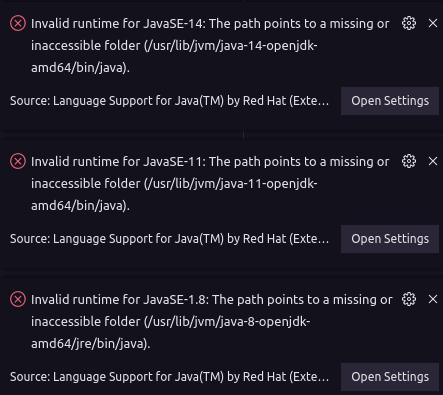Click the red error icon for JavaSE-11
This screenshot has width=443, height=395.
(18, 162)
